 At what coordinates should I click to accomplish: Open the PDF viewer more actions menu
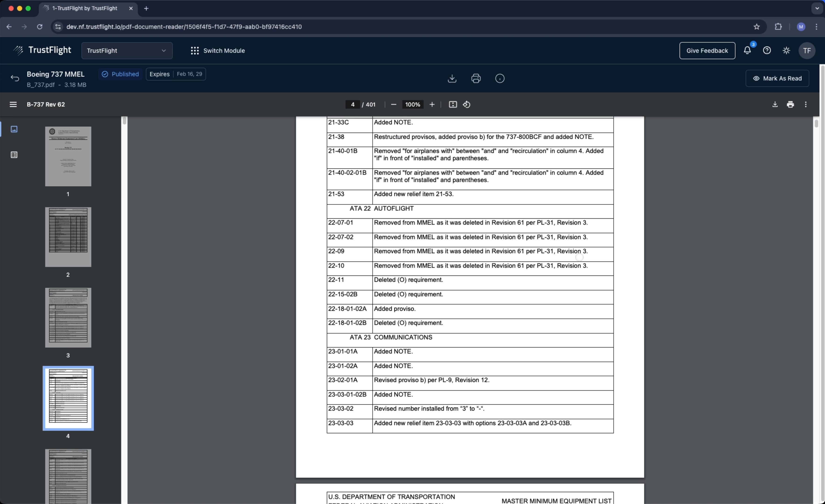806,105
